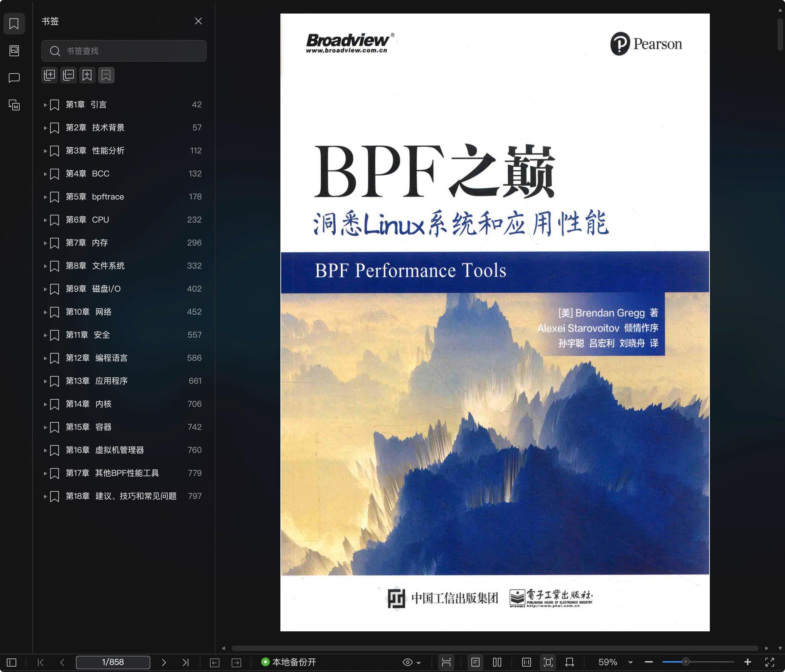Go to first page

[41, 663]
